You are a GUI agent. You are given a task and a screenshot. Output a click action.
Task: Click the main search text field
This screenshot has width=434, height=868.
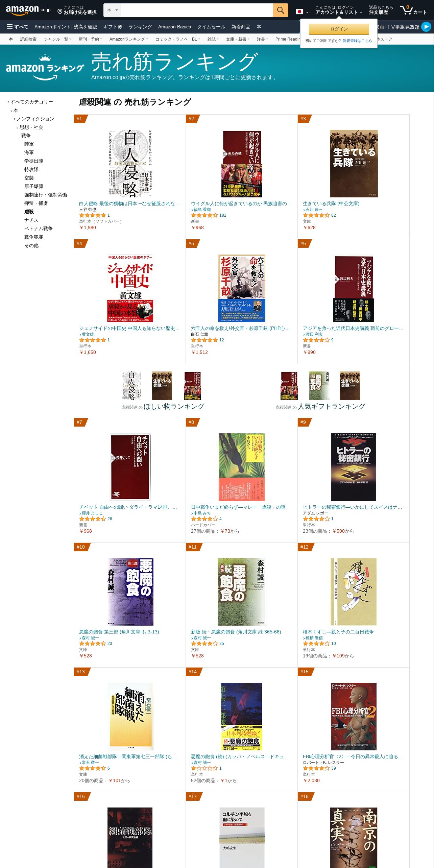coord(197,10)
